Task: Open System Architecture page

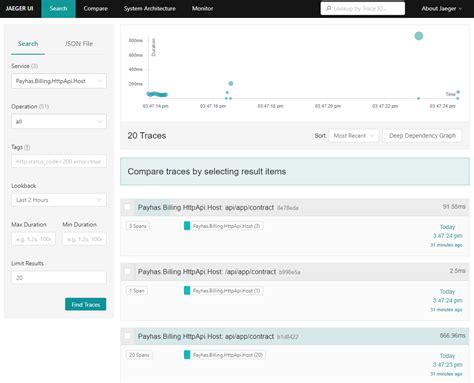Action: click(149, 8)
